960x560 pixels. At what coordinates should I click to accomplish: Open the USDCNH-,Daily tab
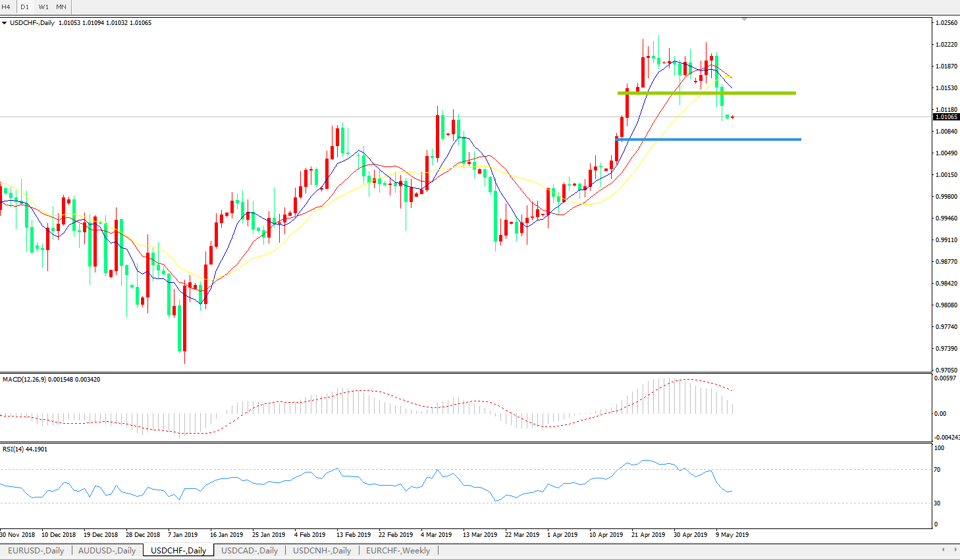coord(321,551)
